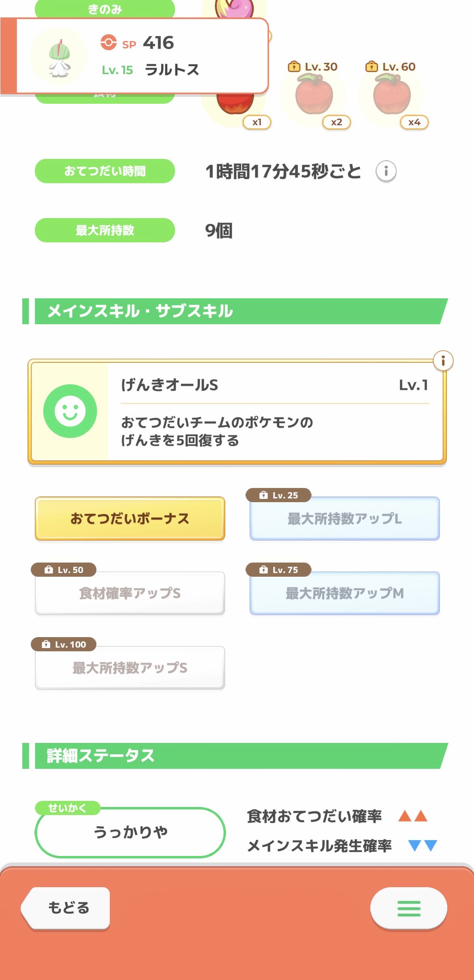Open the green hamburger menu
The width and height of the screenshot is (474, 980).
coord(408,908)
